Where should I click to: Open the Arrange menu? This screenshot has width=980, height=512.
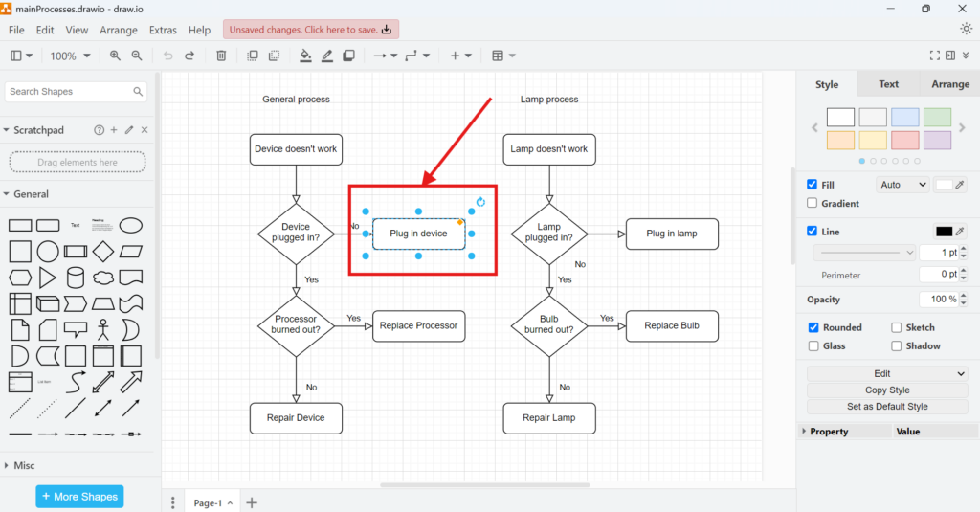coord(119,31)
